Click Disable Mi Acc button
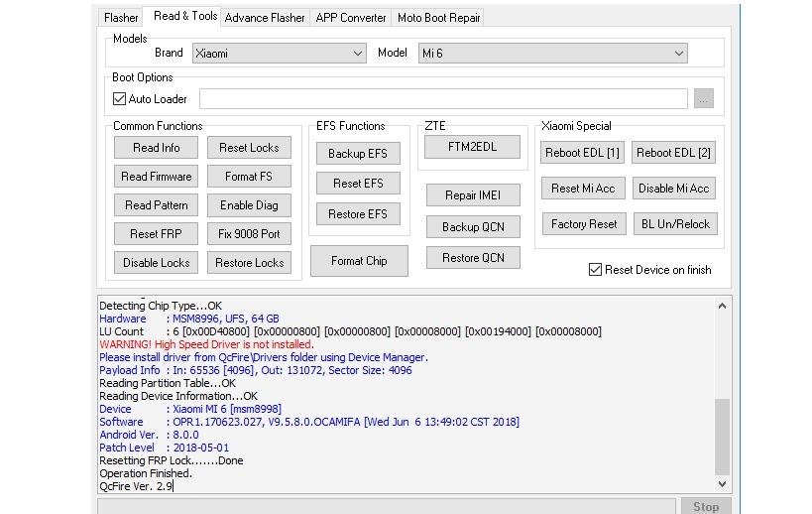Viewport: 812px width, 514px height. click(x=674, y=189)
